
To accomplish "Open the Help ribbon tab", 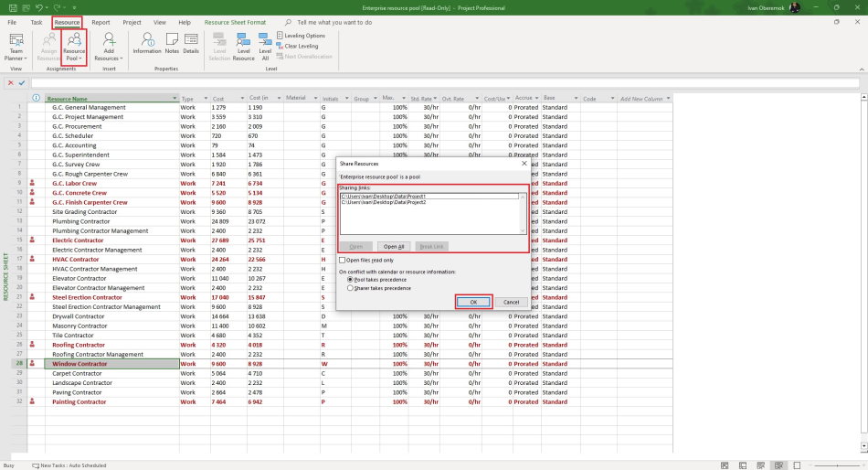I will click(x=185, y=22).
